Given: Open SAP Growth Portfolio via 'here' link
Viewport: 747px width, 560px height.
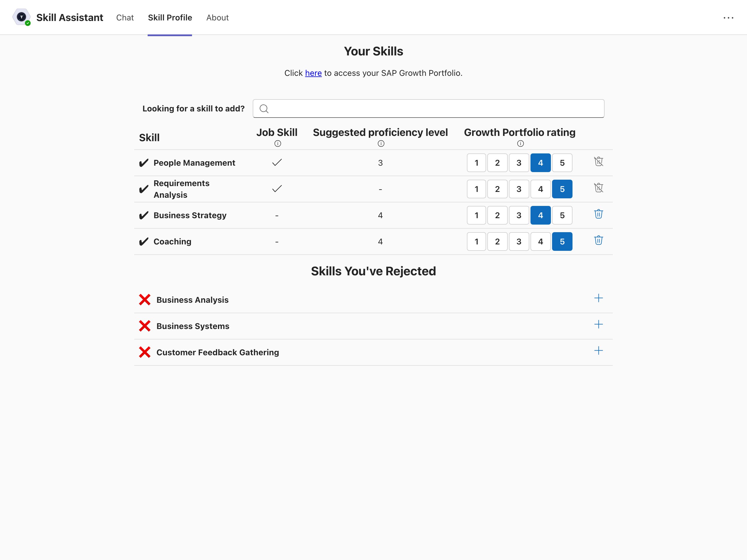Looking at the screenshot, I should (x=313, y=73).
